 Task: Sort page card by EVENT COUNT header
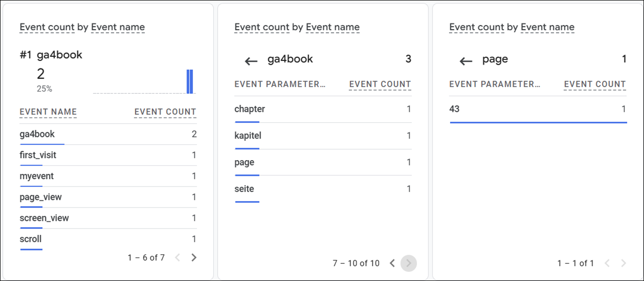click(595, 84)
